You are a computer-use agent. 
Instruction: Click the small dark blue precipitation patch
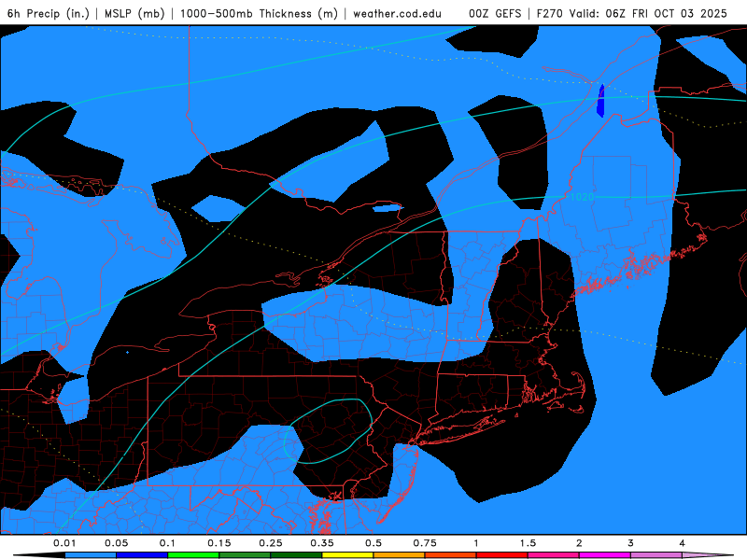tap(600, 101)
